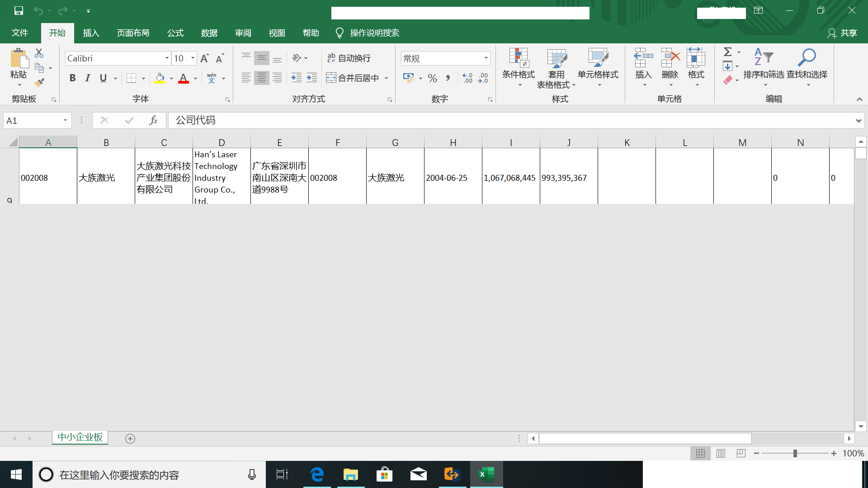Image resolution: width=868 pixels, height=488 pixels.
Task: Increase decimal places icon
Action: [467, 78]
